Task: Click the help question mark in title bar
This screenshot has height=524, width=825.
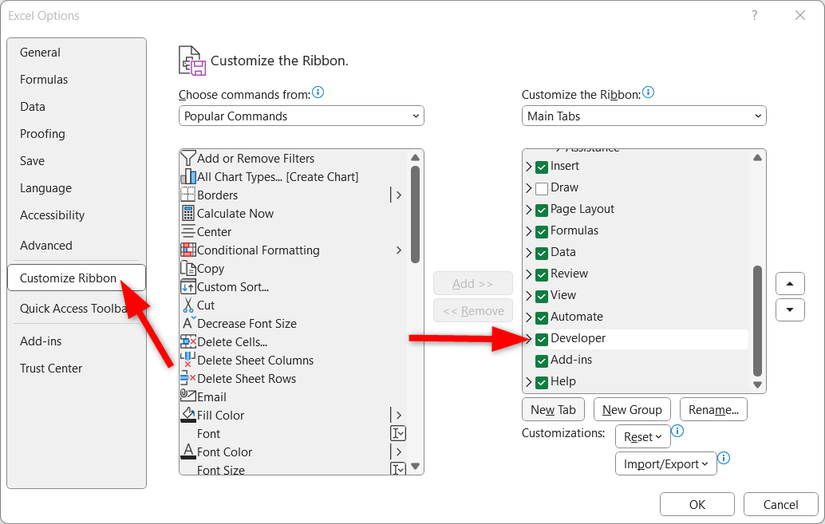Action: point(754,15)
